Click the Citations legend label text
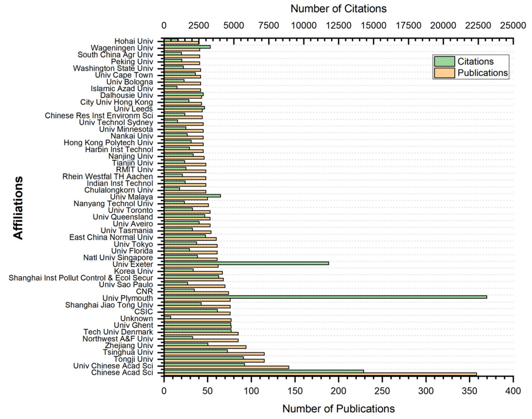This screenshot has height=419, width=532. coord(475,61)
